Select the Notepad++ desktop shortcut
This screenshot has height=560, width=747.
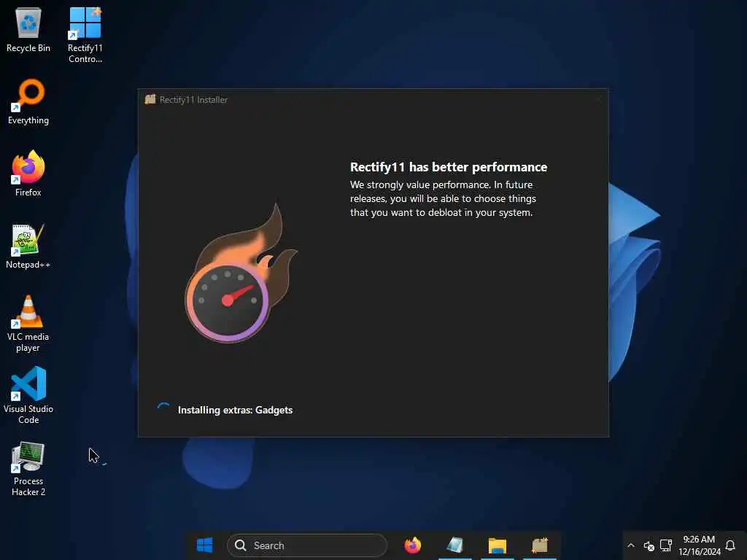click(28, 246)
